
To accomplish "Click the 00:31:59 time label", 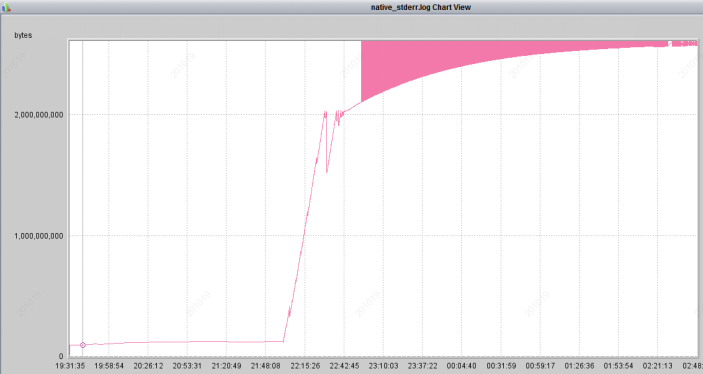I will point(501,366).
